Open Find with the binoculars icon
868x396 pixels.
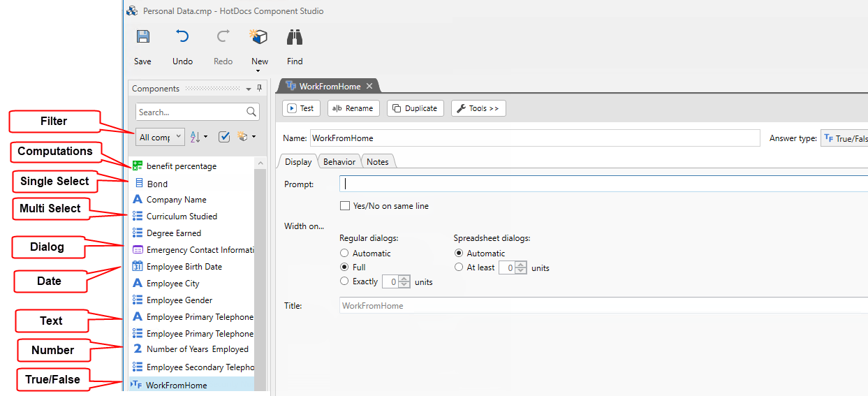[295, 37]
